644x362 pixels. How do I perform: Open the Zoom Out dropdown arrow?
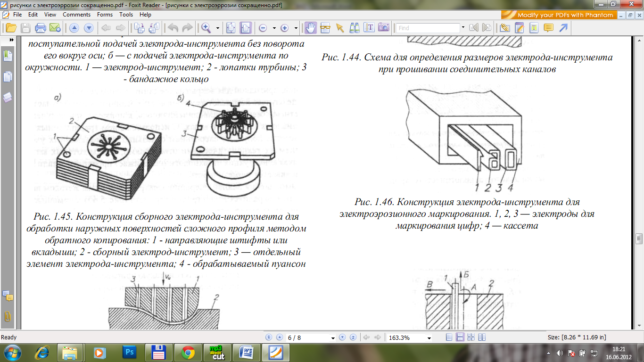pyautogui.click(x=274, y=28)
